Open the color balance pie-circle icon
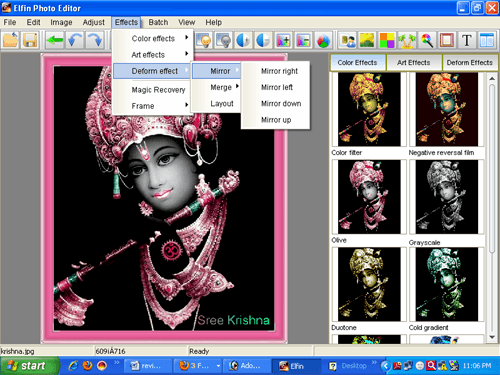 tap(323, 41)
